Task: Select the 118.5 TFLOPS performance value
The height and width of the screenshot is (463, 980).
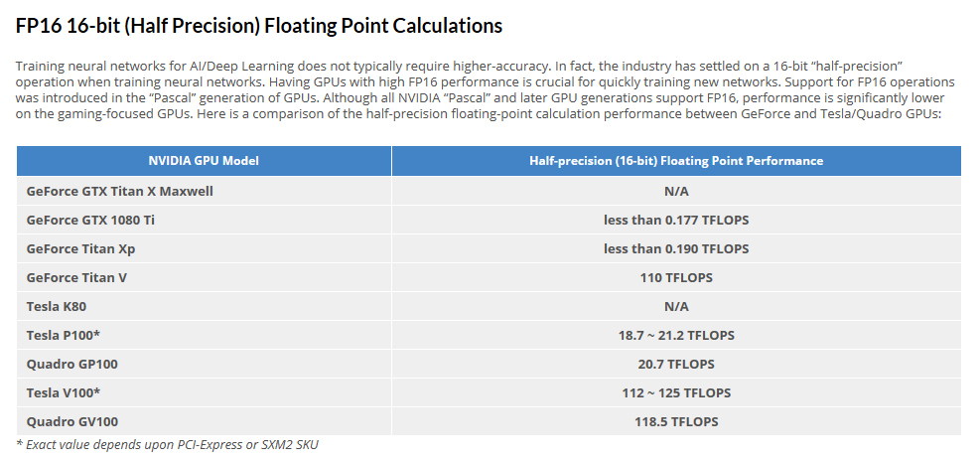Action: pyautogui.click(x=676, y=421)
